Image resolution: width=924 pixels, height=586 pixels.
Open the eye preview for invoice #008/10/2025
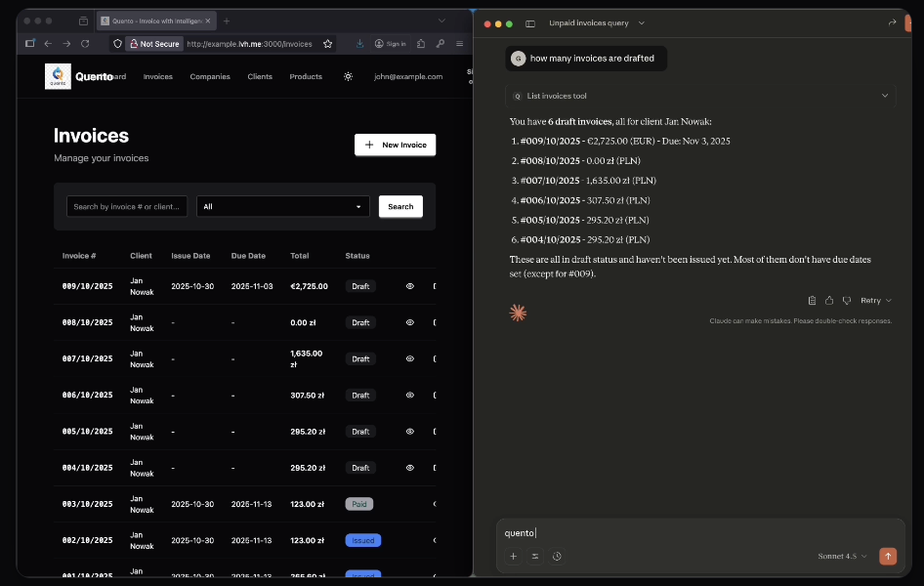click(409, 322)
